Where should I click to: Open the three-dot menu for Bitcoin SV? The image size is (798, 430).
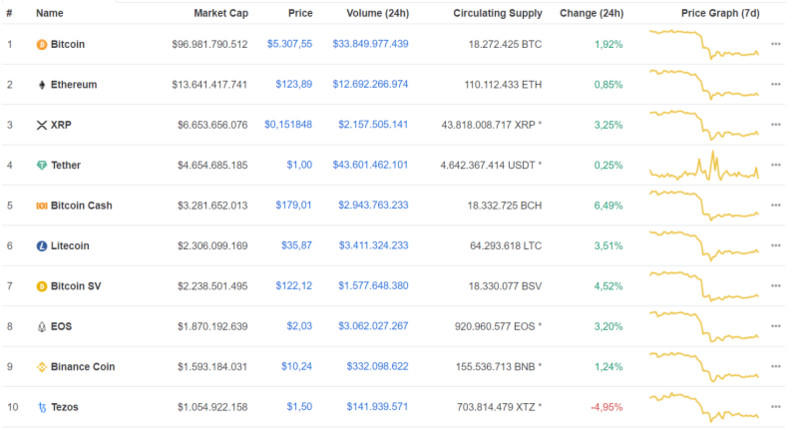coord(776,286)
